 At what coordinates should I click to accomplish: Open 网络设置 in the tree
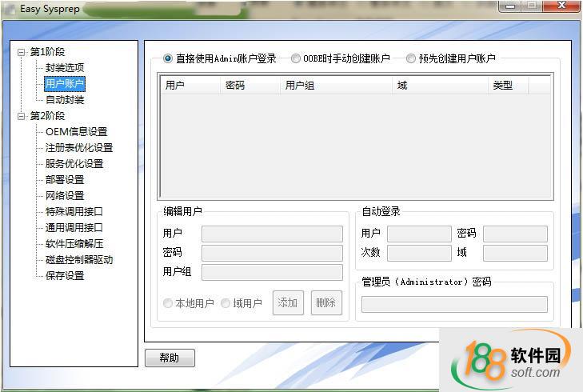point(65,196)
